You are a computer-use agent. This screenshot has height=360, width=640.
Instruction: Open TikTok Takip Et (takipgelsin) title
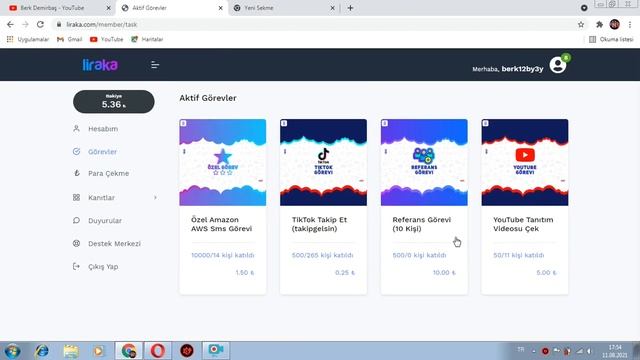(x=319, y=224)
